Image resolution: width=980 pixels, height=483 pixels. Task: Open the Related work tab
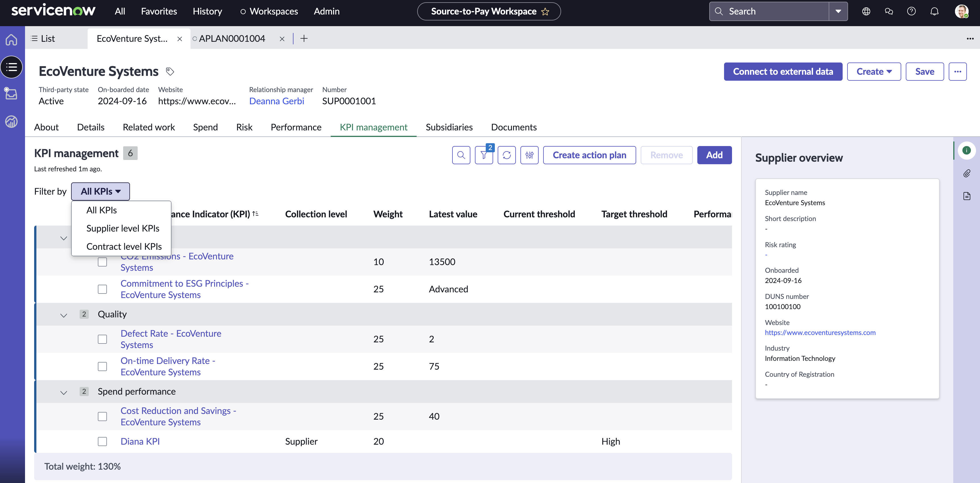149,127
